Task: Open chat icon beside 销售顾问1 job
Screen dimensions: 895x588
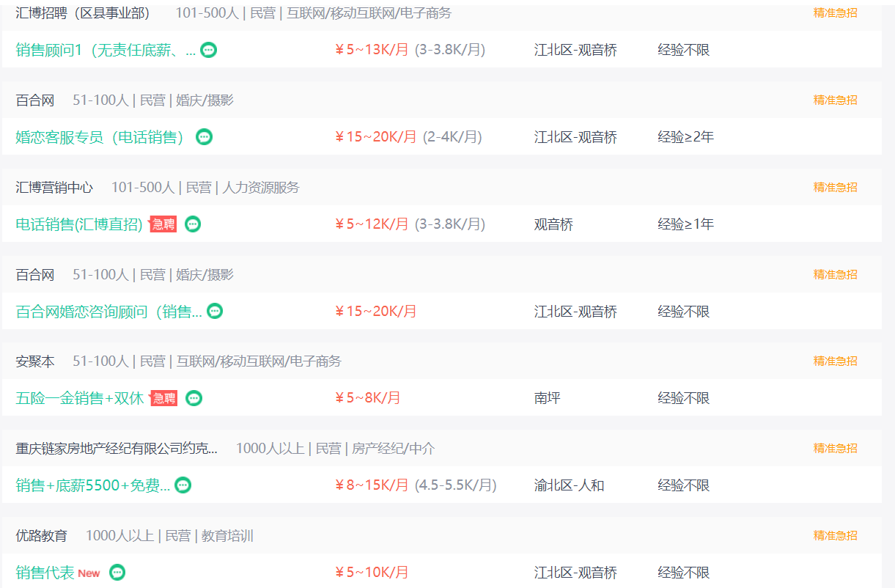Action: (x=209, y=50)
